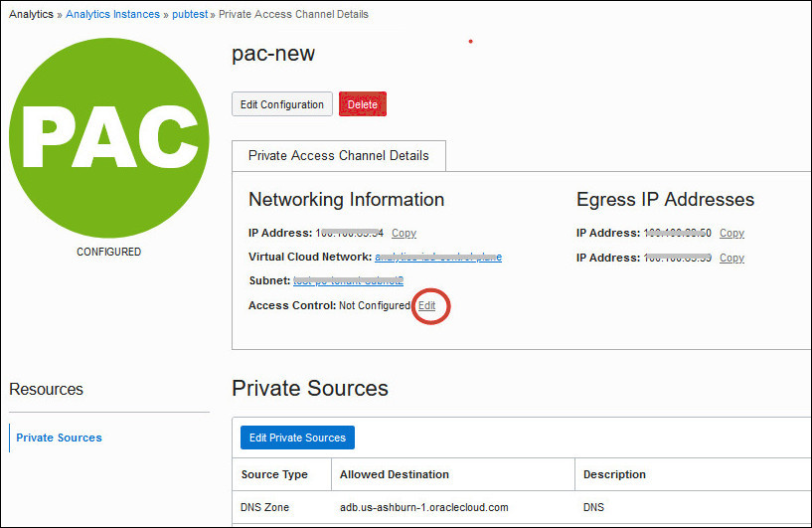Copy the Networking Information IP address
Image resolution: width=812 pixels, height=528 pixels.
point(404,233)
